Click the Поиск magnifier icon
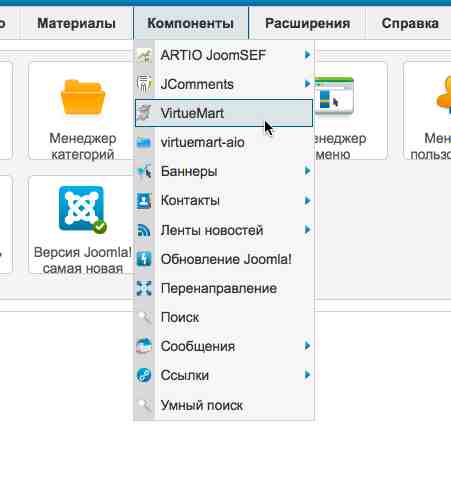 pos(144,317)
